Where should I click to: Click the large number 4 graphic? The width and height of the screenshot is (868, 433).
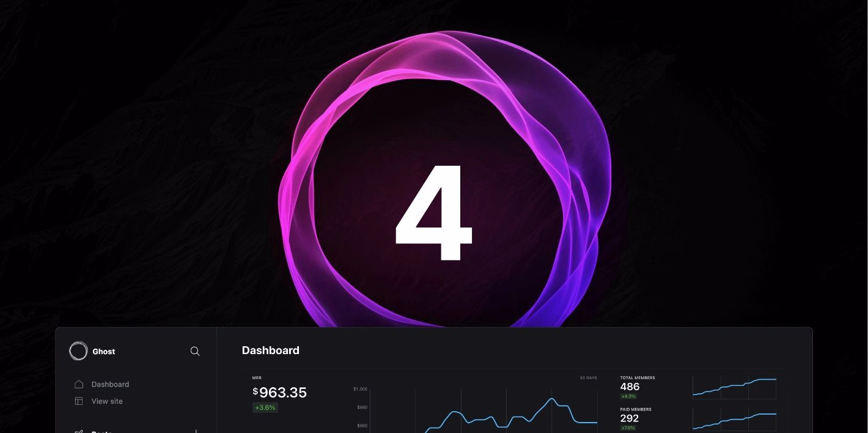(435, 213)
